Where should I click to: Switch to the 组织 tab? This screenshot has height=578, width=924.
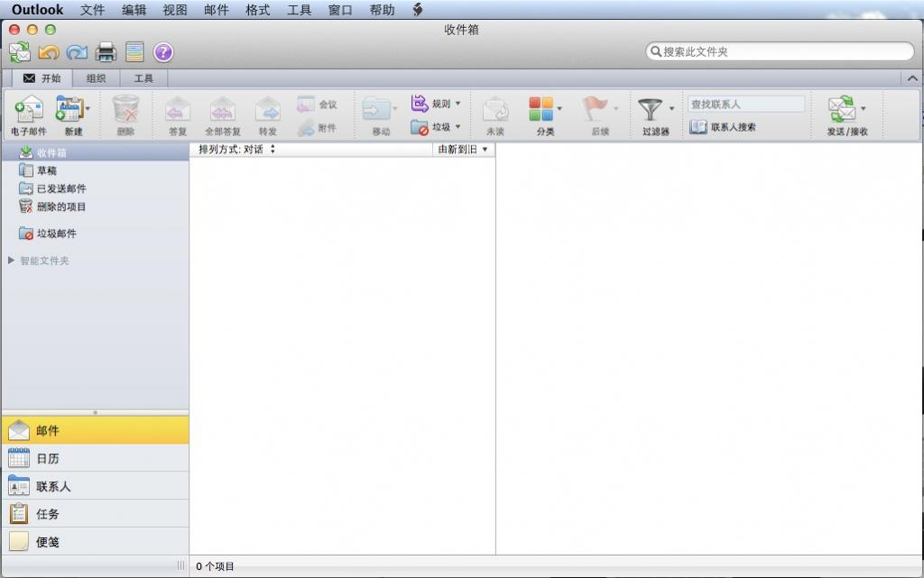[96, 78]
